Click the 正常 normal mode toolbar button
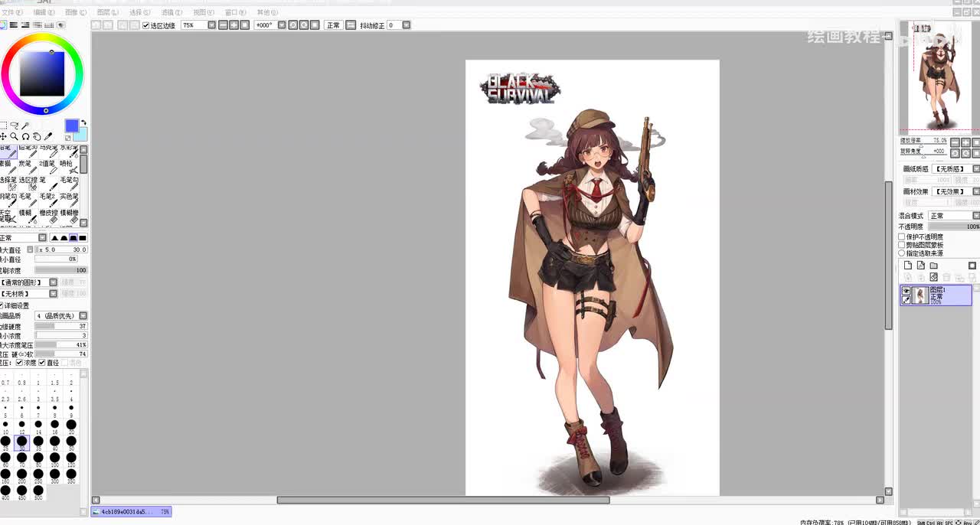The height and width of the screenshot is (525, 980). [333, 25]
